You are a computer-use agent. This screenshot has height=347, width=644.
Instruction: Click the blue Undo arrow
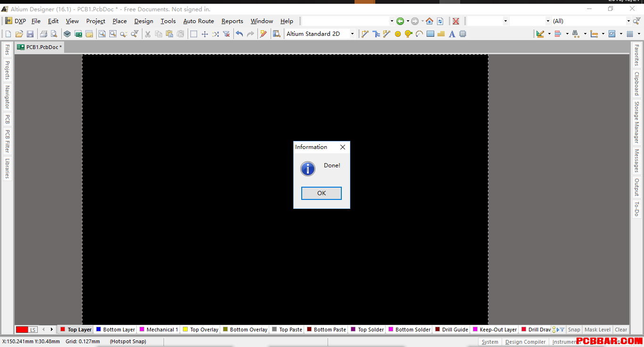click(239, 34)
